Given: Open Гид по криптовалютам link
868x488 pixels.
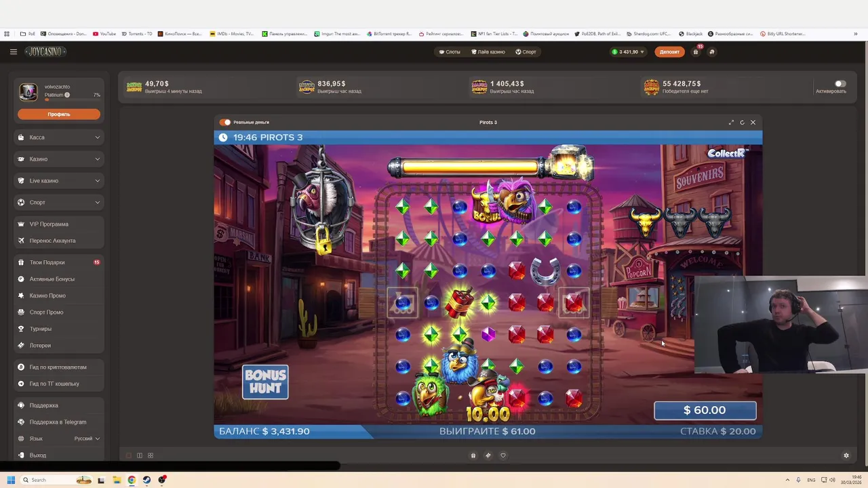Looking at the screenshot, I should tap(59, 367).
